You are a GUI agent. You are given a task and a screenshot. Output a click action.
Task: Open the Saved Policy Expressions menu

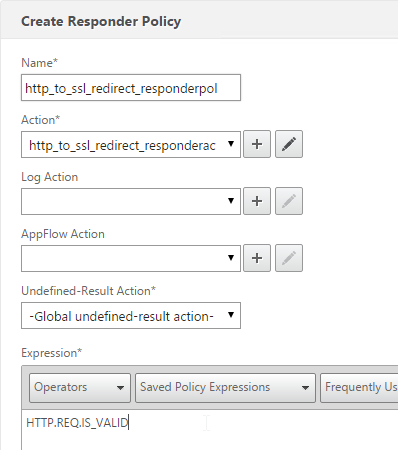(x=225, y=388)
